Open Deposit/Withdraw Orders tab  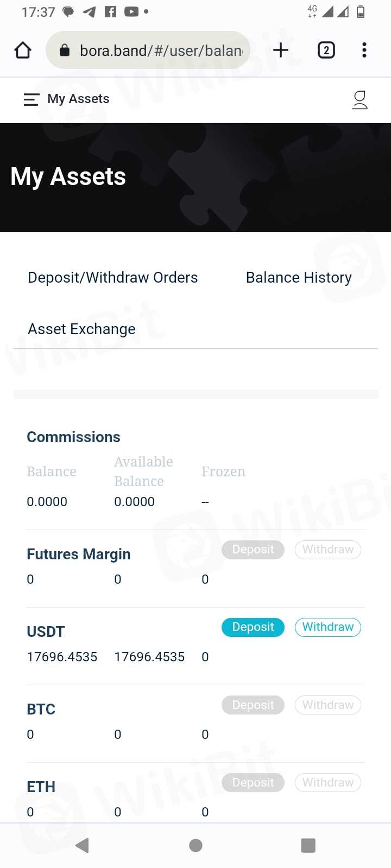click(112, 277)
